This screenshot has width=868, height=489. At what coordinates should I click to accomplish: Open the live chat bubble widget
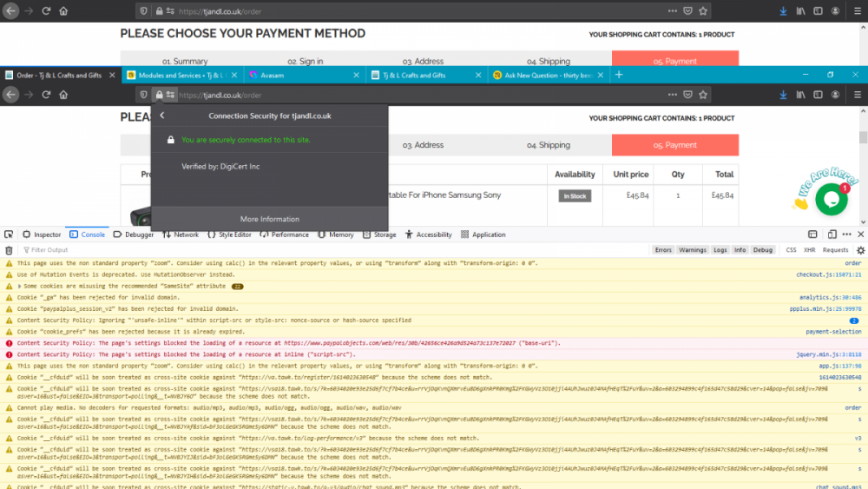831,199
